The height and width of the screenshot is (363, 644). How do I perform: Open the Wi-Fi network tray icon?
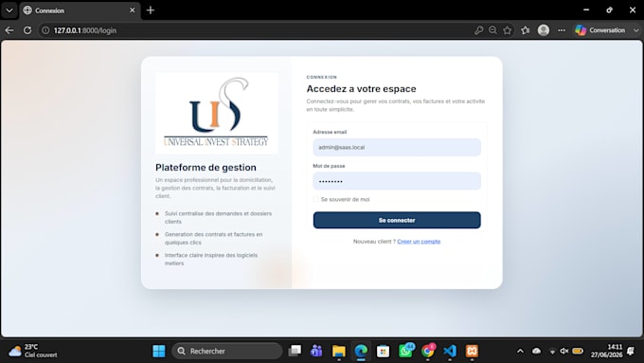click(x=552, y=351)
